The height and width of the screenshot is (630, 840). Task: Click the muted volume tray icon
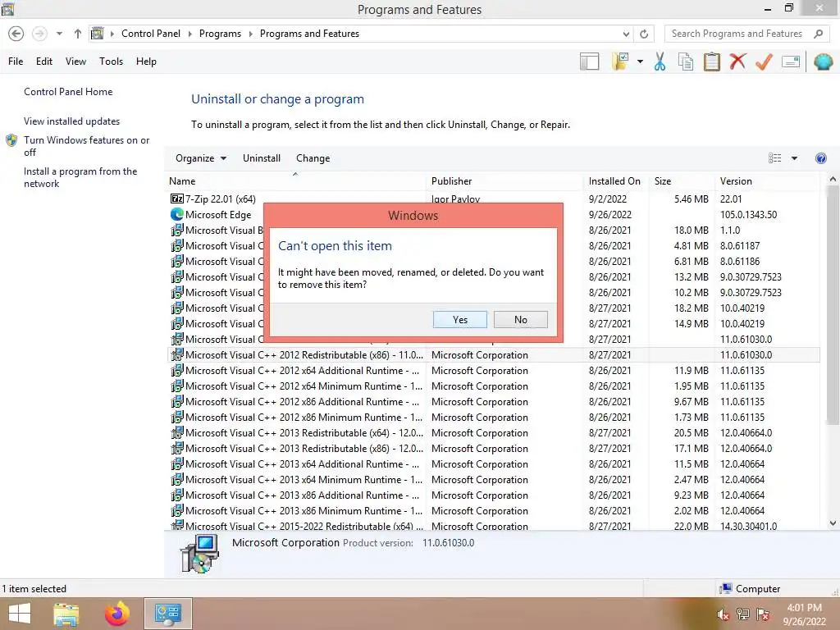click(x=723, y=614)
